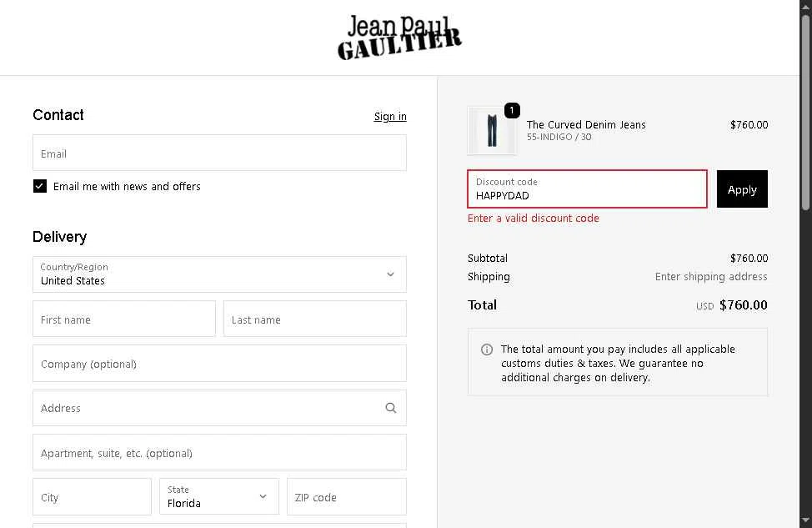The height and width of the screenshot is (528, 812).
Task: Click the Shipping label in summary
Action: tap(489, 277)
